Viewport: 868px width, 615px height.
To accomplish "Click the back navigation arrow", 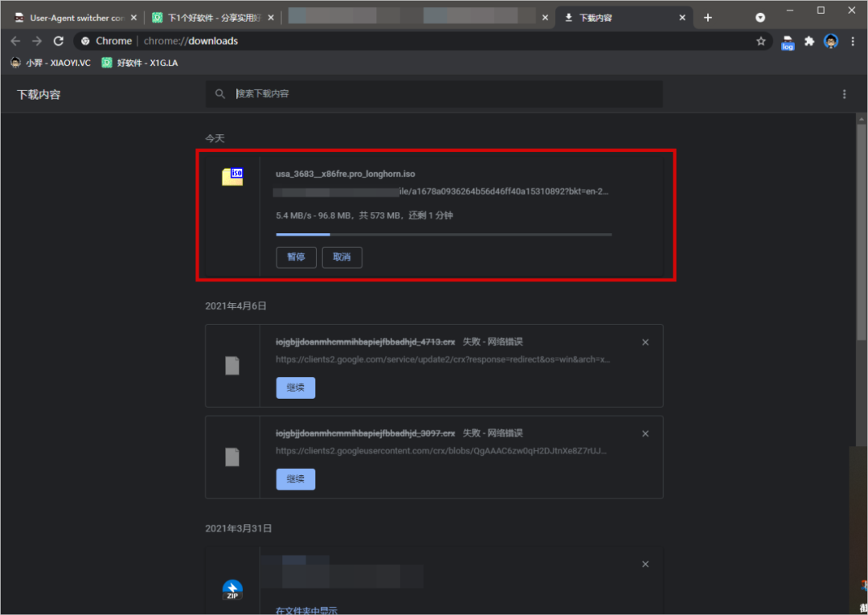I will [x=15, y=41].
